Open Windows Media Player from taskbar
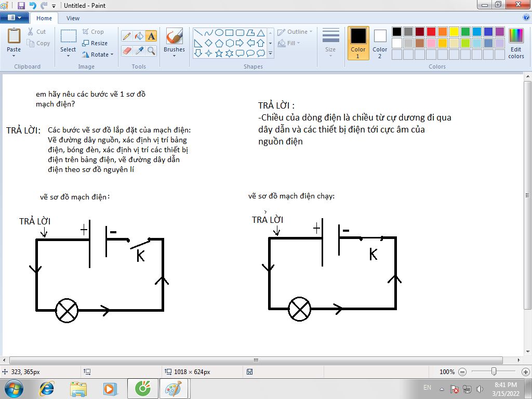532x399 pixels. pos(110,389)
